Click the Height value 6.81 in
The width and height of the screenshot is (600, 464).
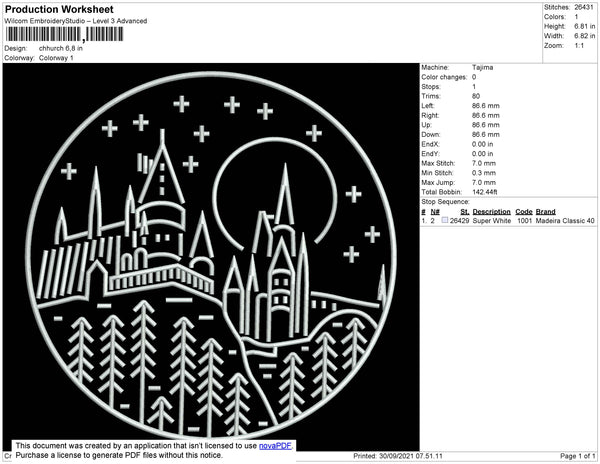pos(584,26)
